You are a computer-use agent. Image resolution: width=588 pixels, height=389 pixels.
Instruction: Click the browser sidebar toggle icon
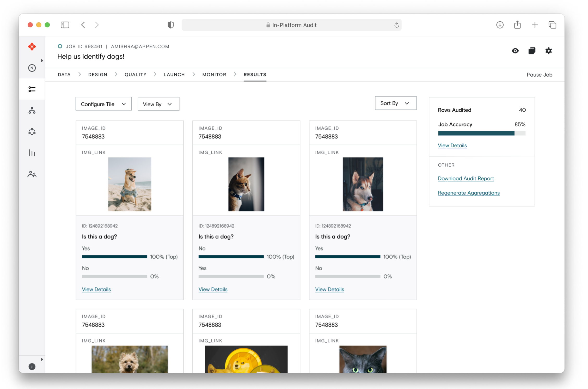click(x=65, y=25)
